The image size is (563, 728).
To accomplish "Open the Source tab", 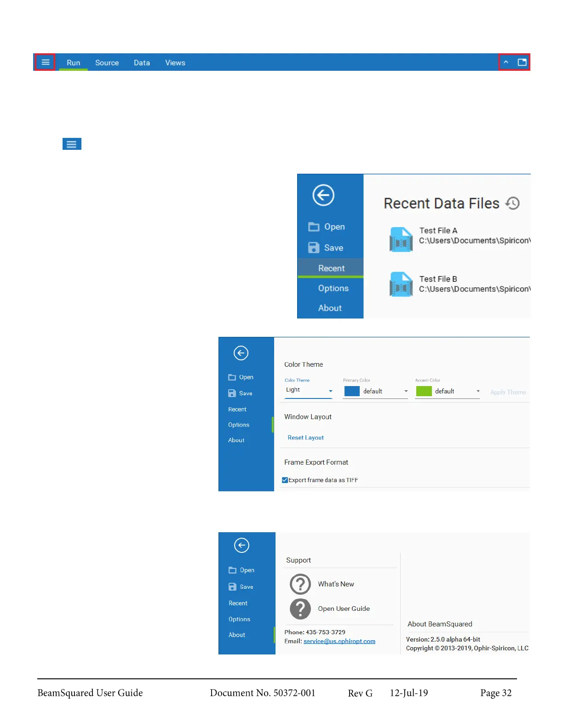I will [107, 63].
